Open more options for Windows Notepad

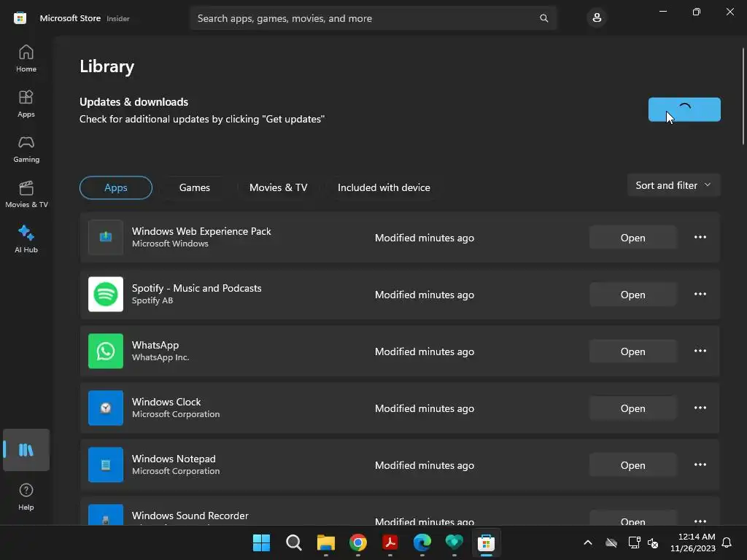click(x=700, y=464)
